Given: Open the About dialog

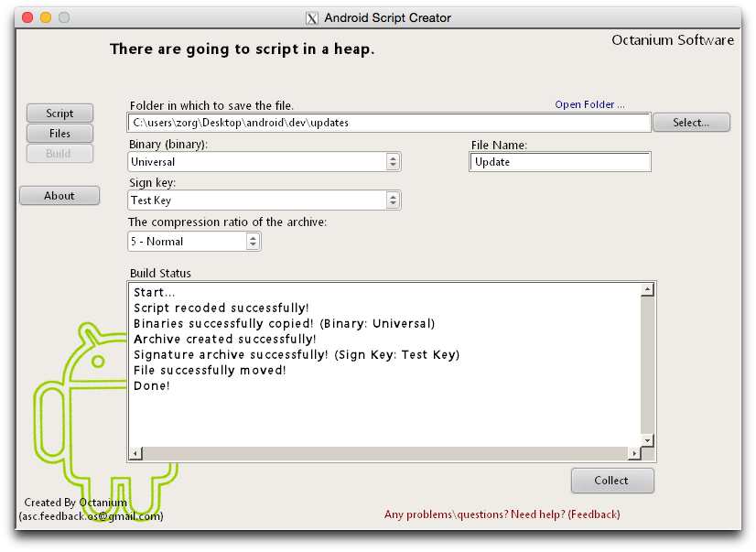Looking at the screenshot, I should pyautogui.click(x=59, y=195).
